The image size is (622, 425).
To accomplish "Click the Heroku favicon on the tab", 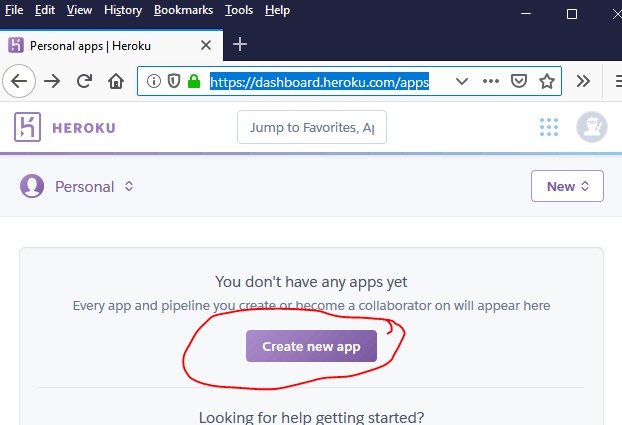I will tap(16, 45).
